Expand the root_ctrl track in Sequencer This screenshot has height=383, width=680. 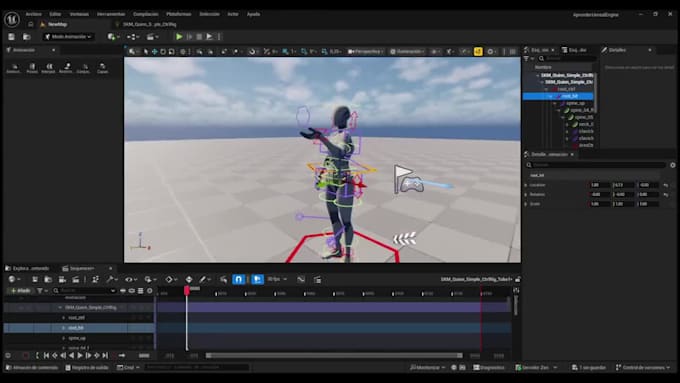64,318
